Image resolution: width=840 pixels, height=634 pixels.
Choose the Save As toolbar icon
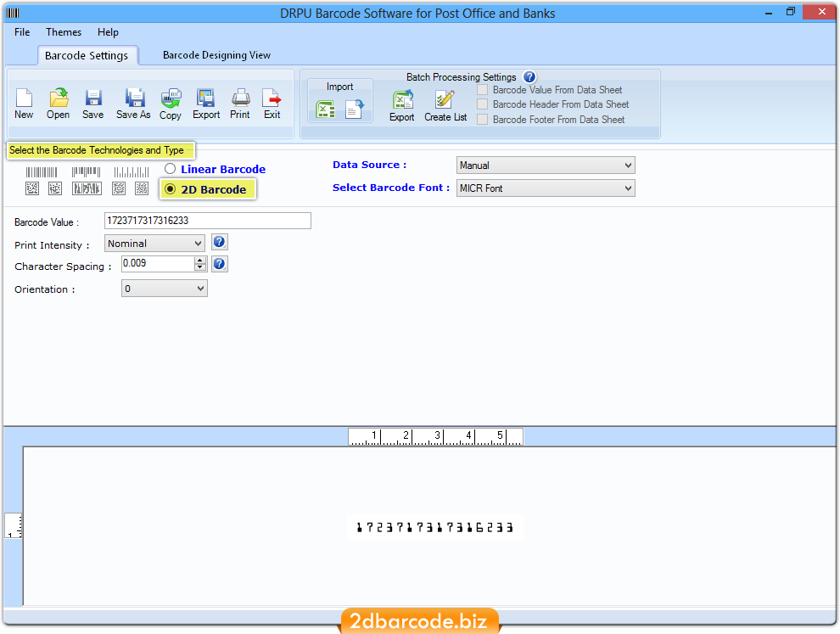(x=134, y=98)
